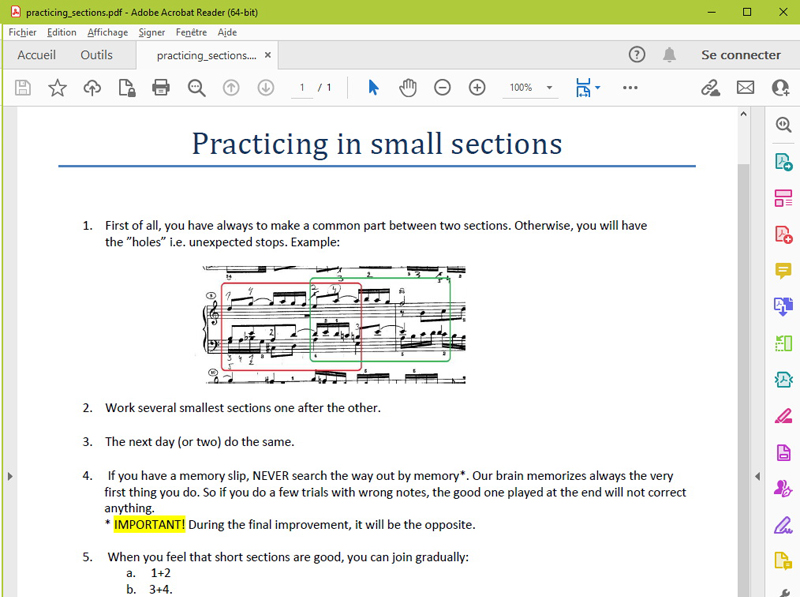Viewport: 800px width, 597px height.
Task: Click Se connecter to sign in
Action: point(741,55)
